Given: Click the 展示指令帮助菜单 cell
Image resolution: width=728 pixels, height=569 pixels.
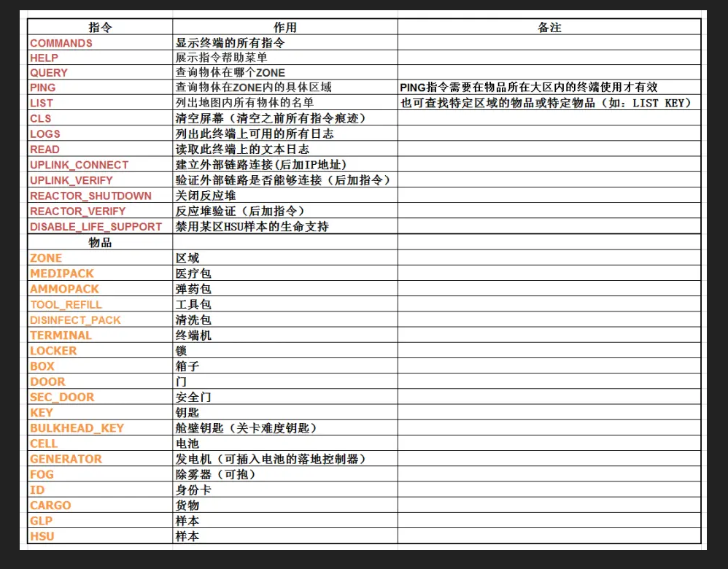Looking at the screenshot, I should 285,58.
